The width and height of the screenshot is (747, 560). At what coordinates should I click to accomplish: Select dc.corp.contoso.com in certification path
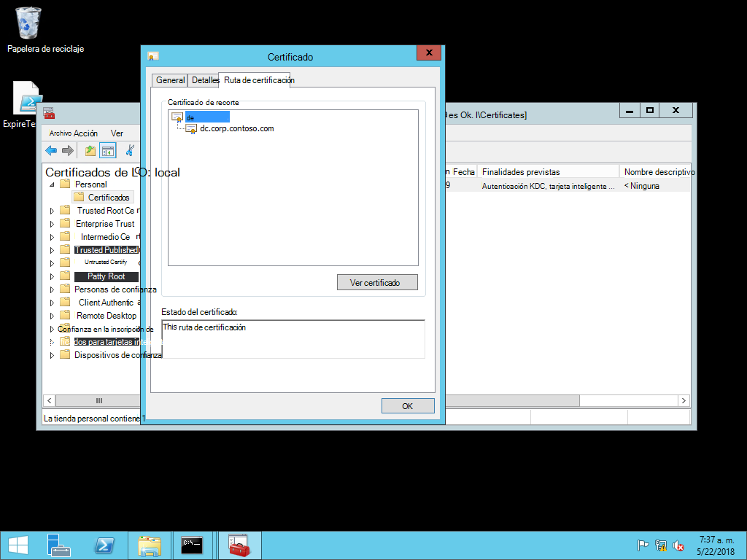coord(237,128)
